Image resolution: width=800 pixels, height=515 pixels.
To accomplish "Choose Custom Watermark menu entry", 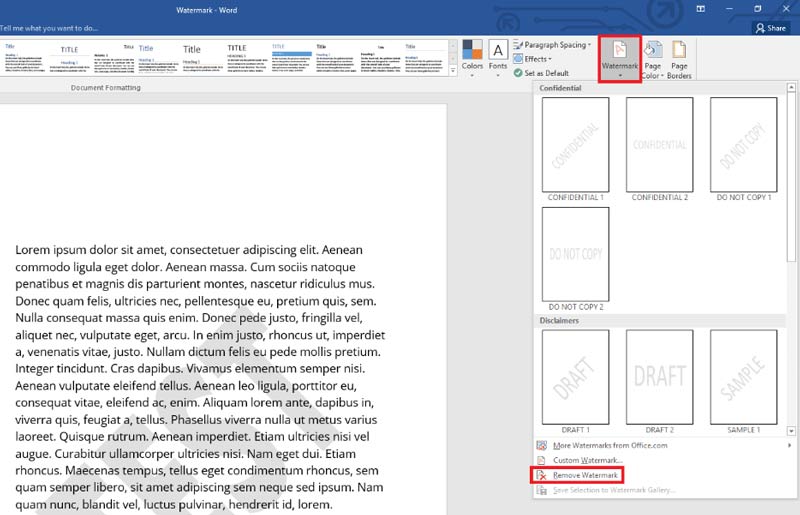I will point(664,460).
